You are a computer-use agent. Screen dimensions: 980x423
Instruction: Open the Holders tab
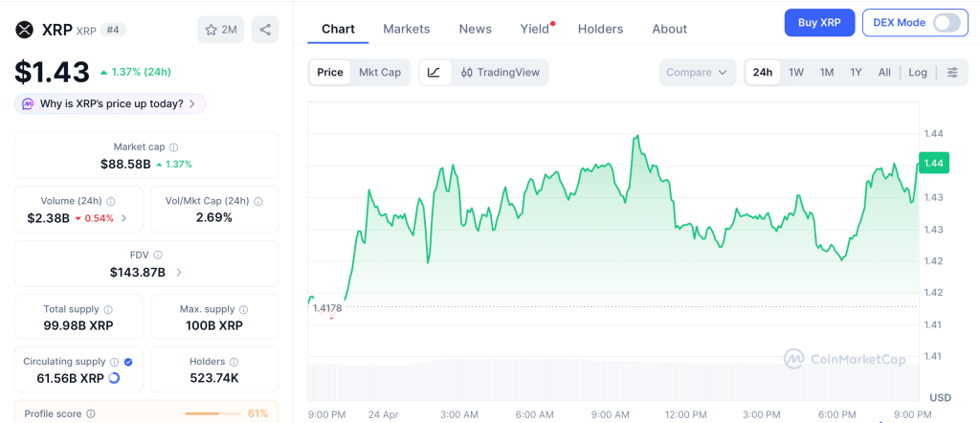600,29
